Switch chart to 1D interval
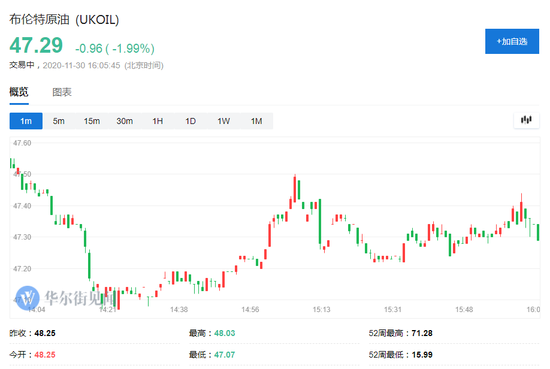 [190, 121]
